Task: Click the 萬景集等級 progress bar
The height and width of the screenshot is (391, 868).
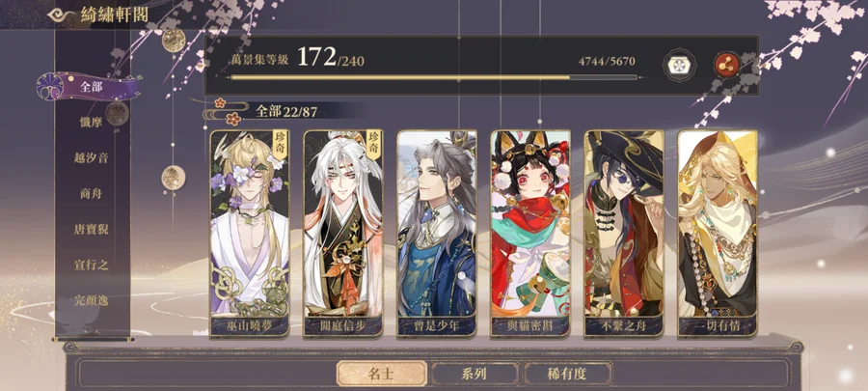Action: [x=434, y=77]
